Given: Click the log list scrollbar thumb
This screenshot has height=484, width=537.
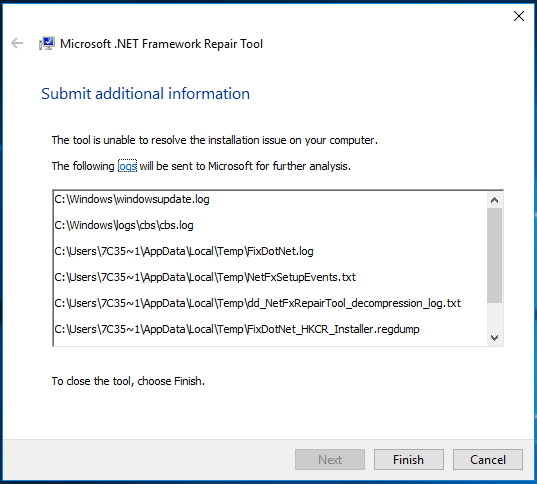Looking at the screenshot, I should pyautogui.click(x=494, y=255).
